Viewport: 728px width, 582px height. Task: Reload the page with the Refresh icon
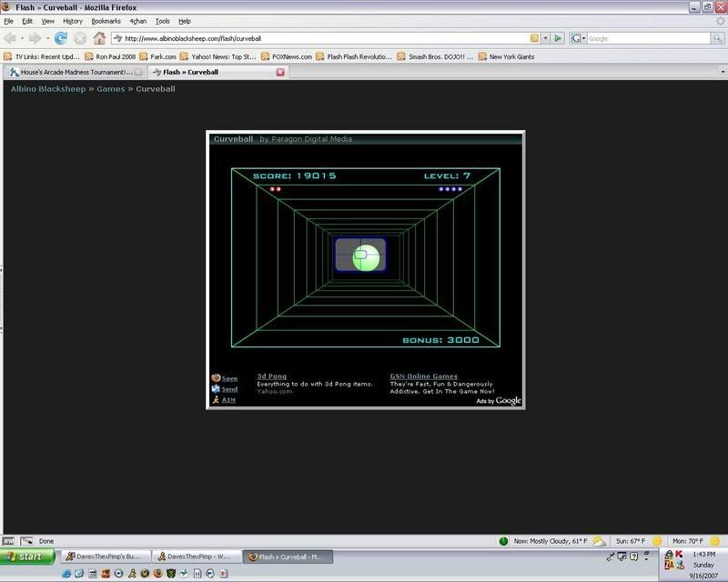pos(61,38)
